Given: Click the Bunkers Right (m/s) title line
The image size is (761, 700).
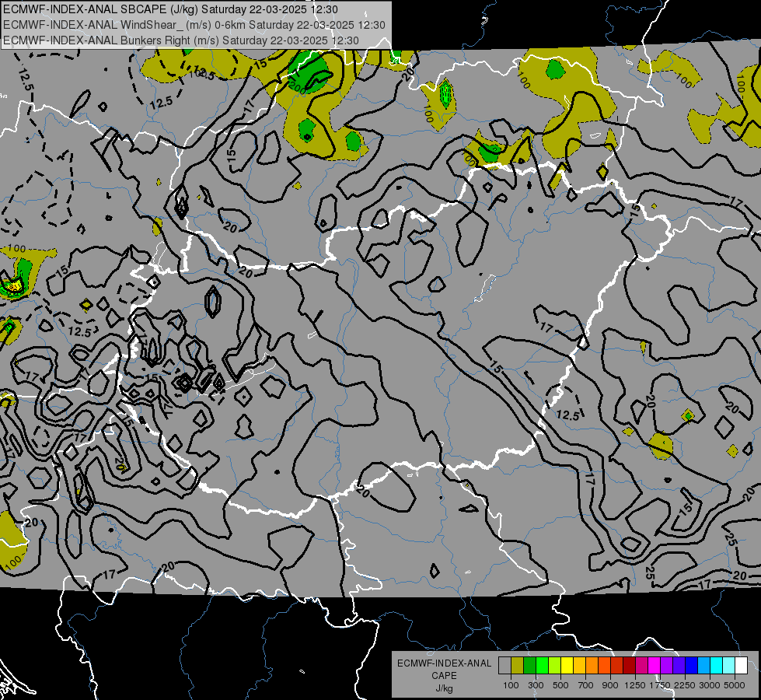Looking at the screenshot, I should [181, 40].
